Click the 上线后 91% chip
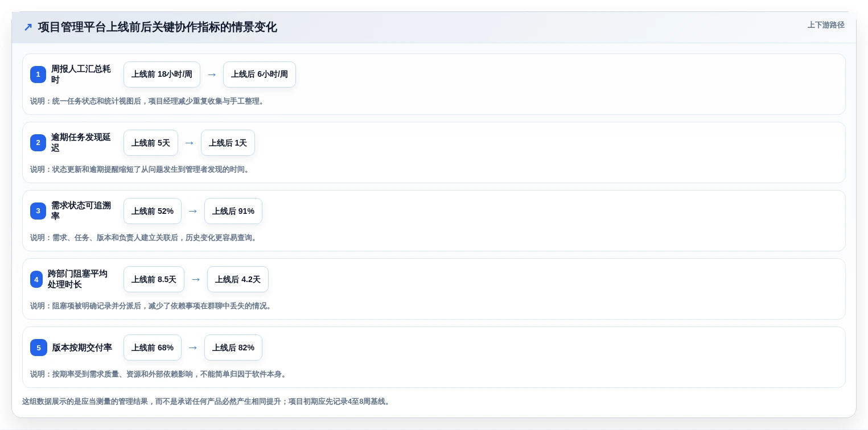The height and width of the screenshot is (430, 868). coord(233,211)
